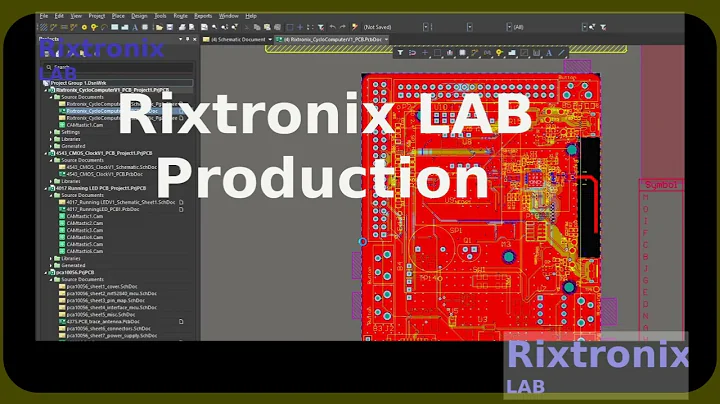Open the Route menu
720x404 pixels.
(180, 16)
